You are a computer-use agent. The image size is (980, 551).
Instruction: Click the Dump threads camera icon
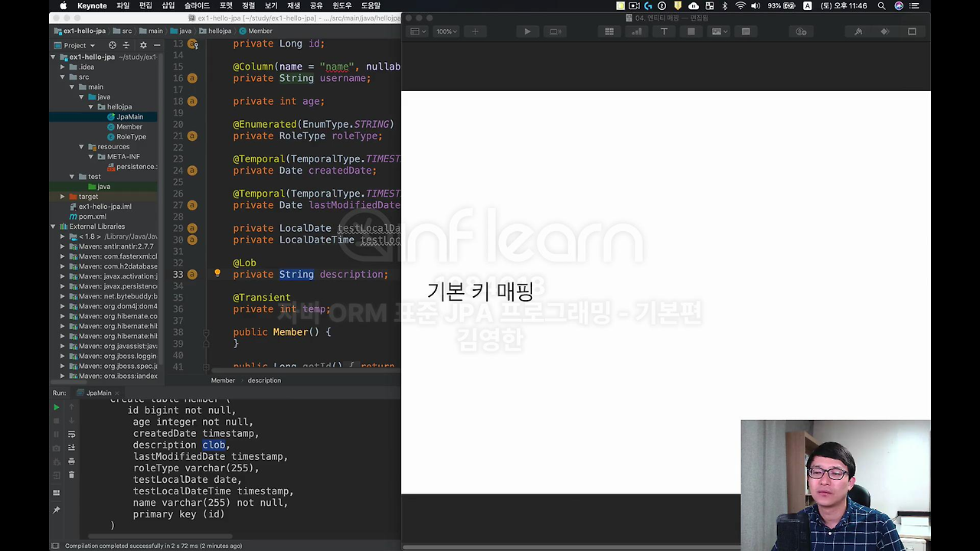click(56, 448)
